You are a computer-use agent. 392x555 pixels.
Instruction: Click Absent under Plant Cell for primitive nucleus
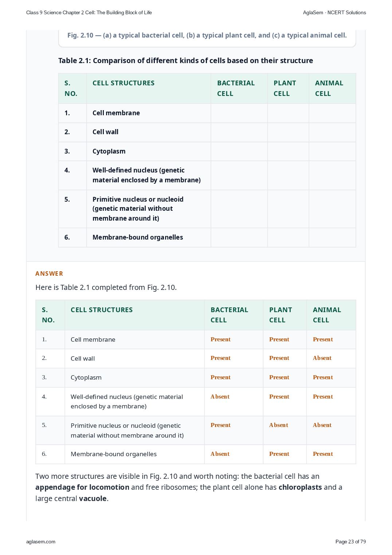coord(279,425)
